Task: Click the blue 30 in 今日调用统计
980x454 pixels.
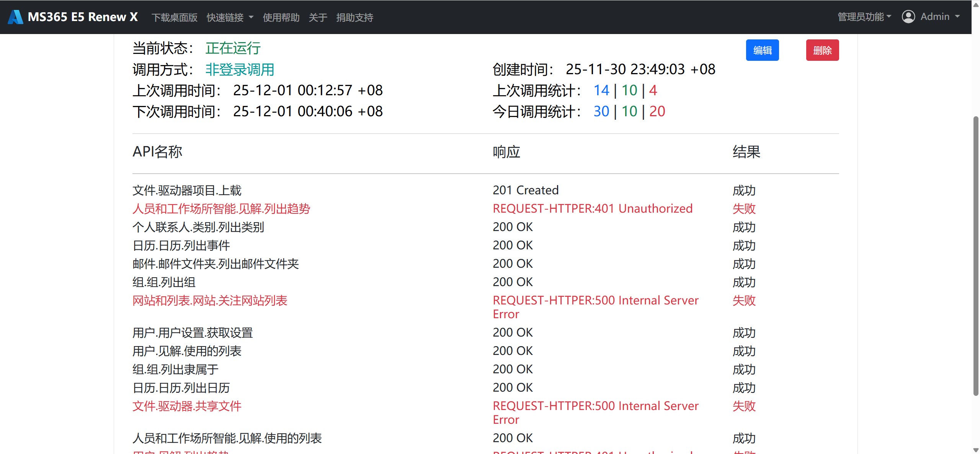Action: coord(601,112)
